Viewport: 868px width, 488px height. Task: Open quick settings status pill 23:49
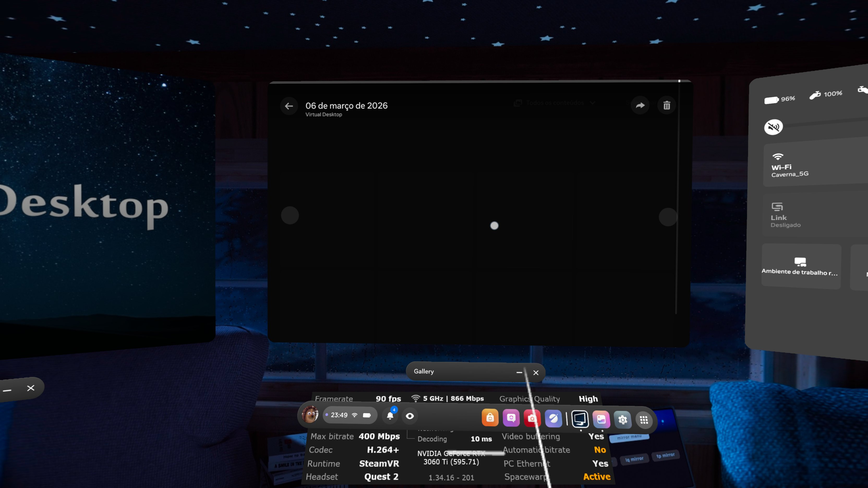point(350,415)
